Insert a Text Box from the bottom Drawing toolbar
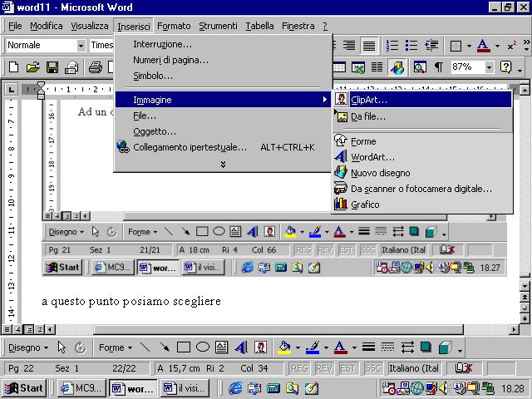 tap(222, 347)
